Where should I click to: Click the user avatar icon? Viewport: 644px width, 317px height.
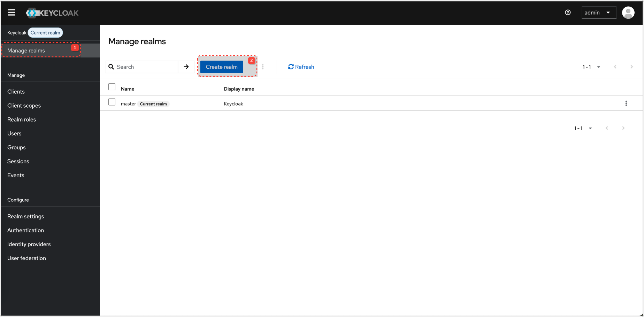point(628,13)
